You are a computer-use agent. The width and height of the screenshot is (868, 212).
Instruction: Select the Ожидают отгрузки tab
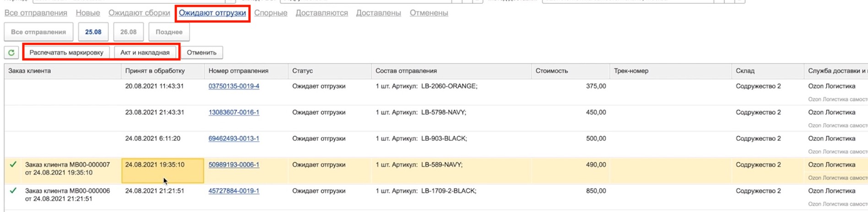tap(212, 13)
